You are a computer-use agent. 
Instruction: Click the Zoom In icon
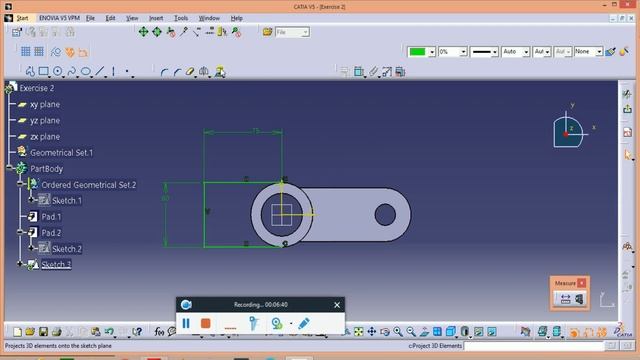(x=398, y=332)
